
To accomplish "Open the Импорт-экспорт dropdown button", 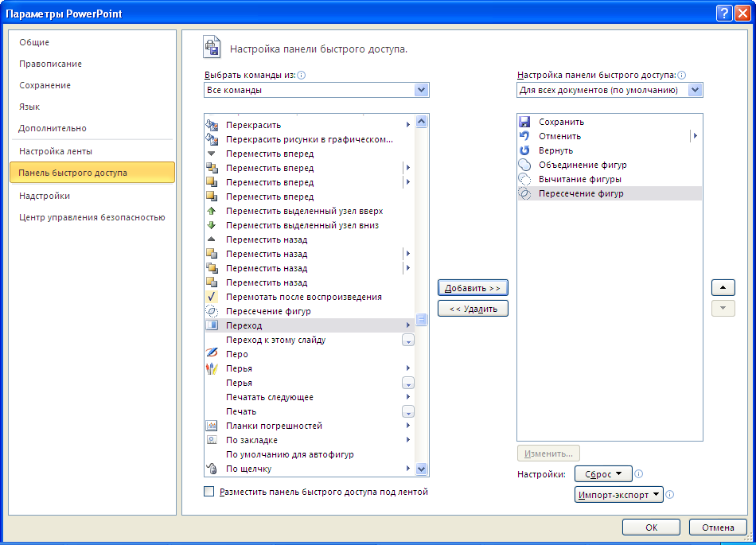I will pos(619,495).
